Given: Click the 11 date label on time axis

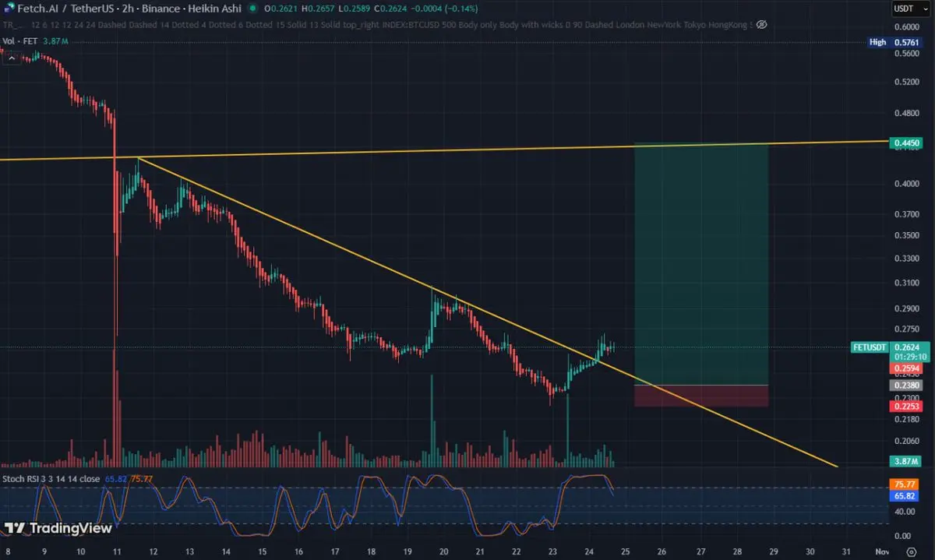Looking at the screenshot, I should [x=117, y=551].
